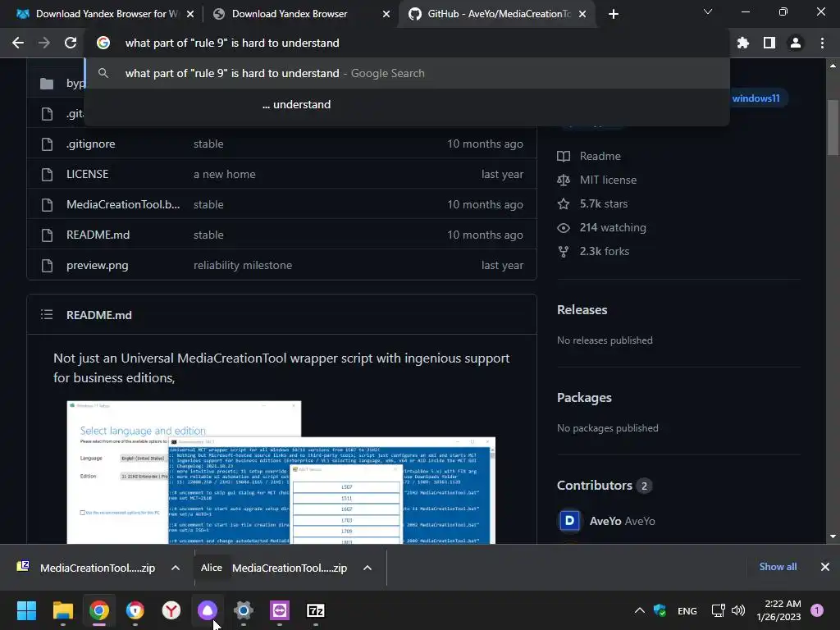
Task: Open the Chrome profile avatar
Action: tap(796, 43)
